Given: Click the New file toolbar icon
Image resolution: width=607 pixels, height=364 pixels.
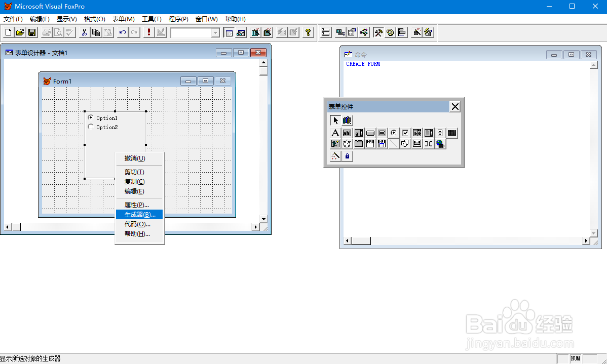Looking at the screenshot, I should point(8,32).
